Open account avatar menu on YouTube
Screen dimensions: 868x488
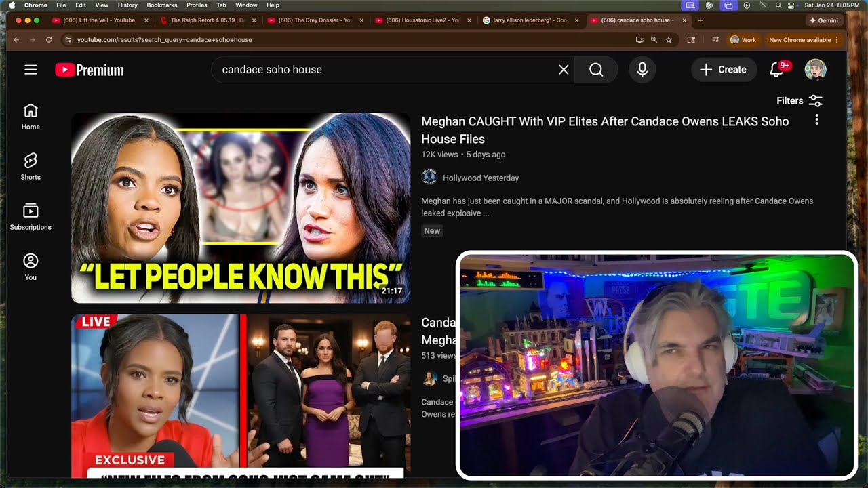[x=815, y=70]
